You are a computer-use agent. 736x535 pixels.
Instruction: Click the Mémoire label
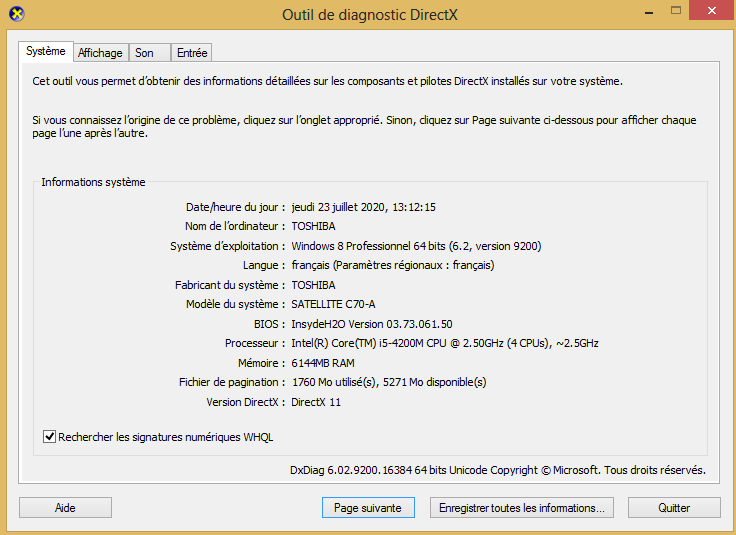[x=261, y=363]
